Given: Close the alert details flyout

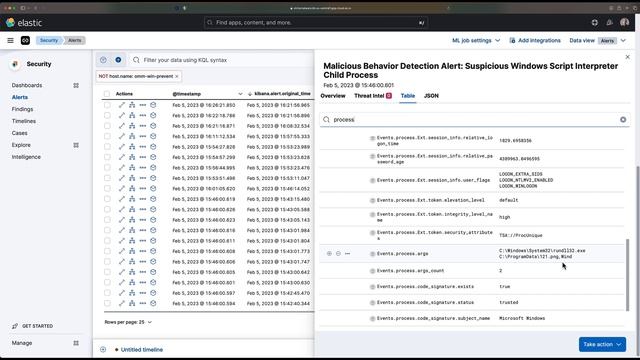Looking at the screenshot, I should (x=627, y=57).
